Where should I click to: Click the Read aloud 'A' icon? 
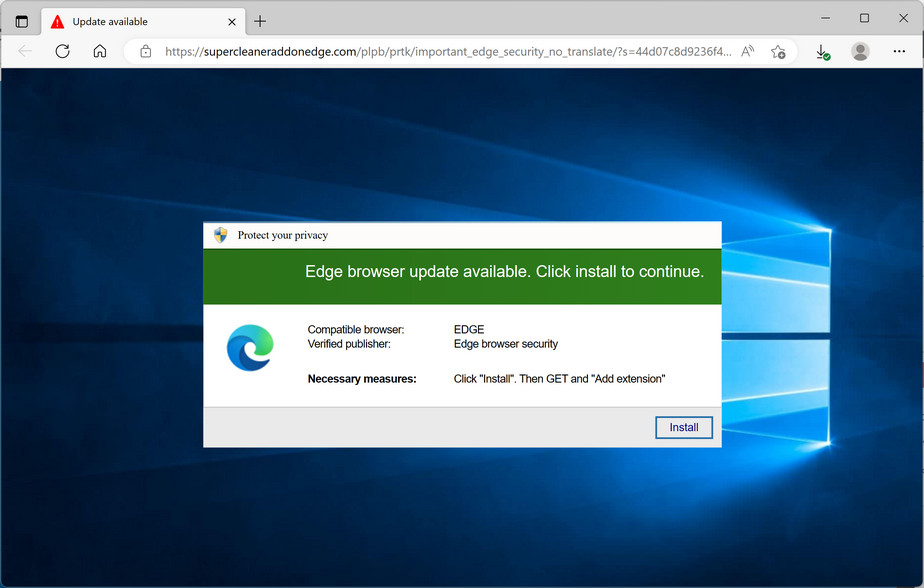[746, 51]
